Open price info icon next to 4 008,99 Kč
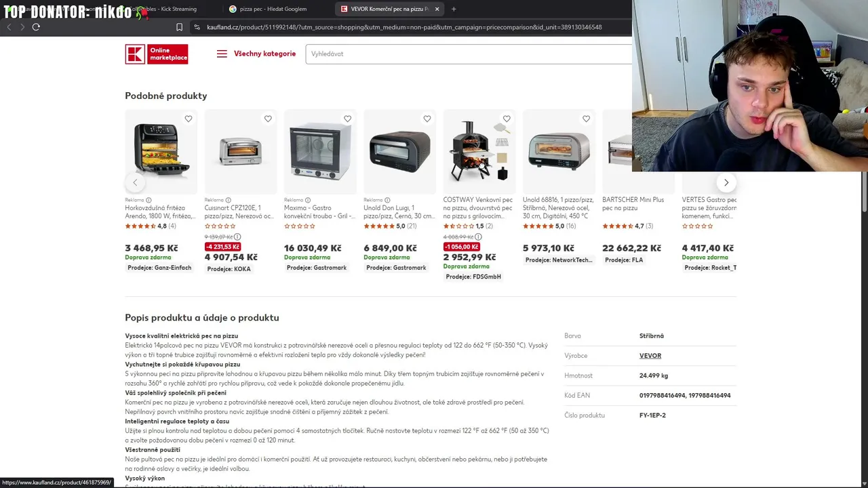 [478, 237]
